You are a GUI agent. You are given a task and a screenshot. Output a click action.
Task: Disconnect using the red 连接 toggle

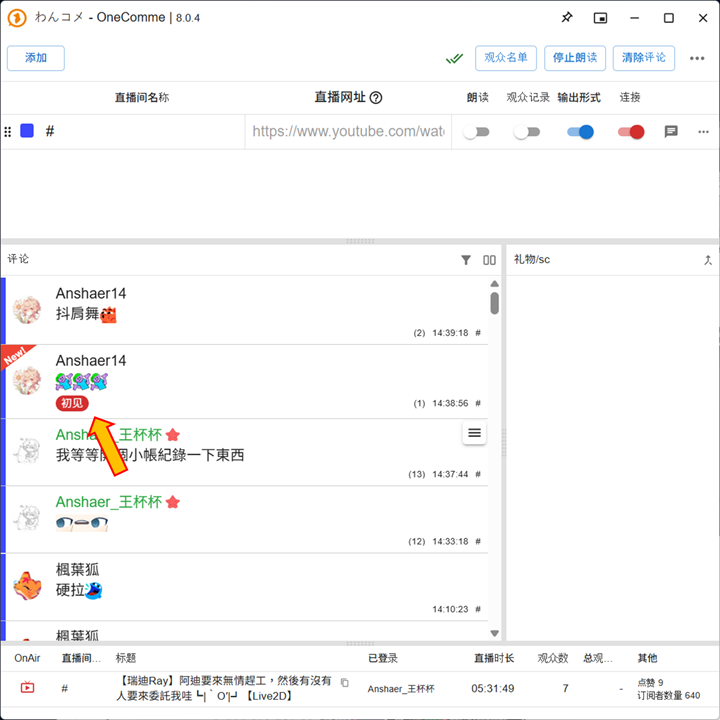[x=631, y=132]
